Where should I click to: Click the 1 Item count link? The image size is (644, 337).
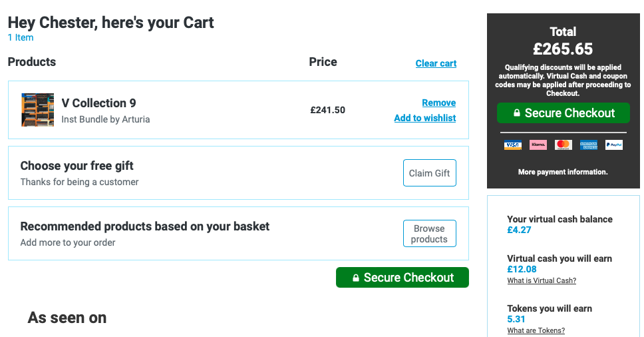click(x=21, y=37)
